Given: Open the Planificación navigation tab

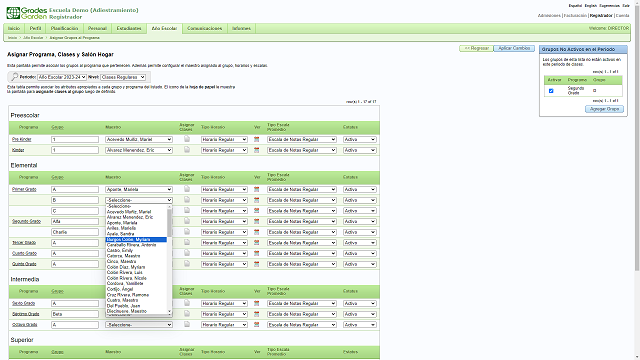Looking at the screenshot, I should (x=64, y=29).
